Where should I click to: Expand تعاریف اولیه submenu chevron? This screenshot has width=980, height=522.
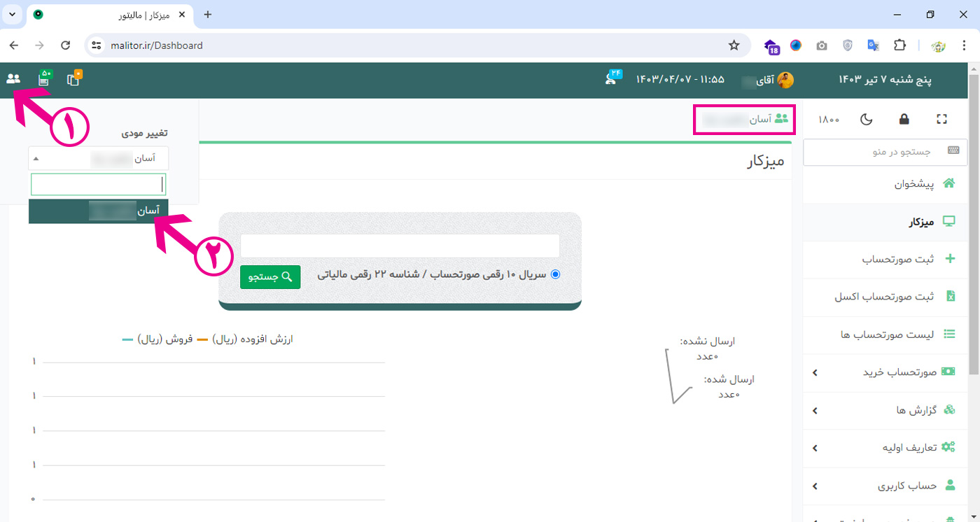[815, 448]
